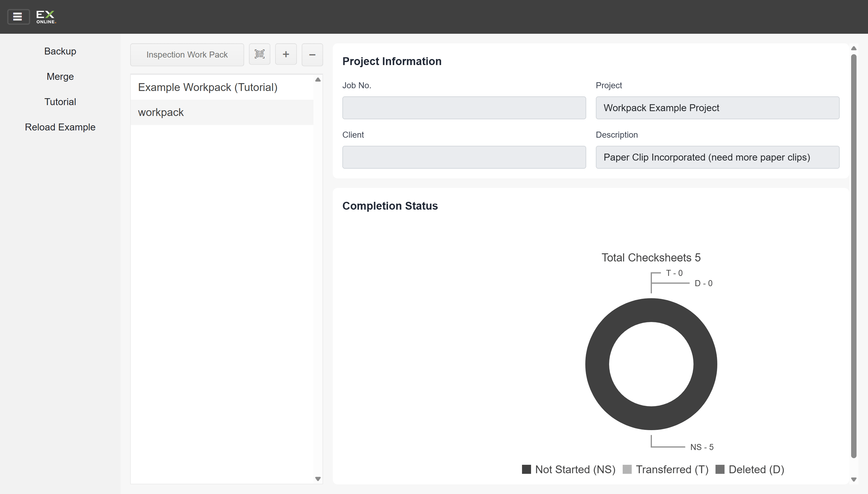868x494 pixels.
Task: Open the Tutorial sidebar item
Action: click(60, 102)
